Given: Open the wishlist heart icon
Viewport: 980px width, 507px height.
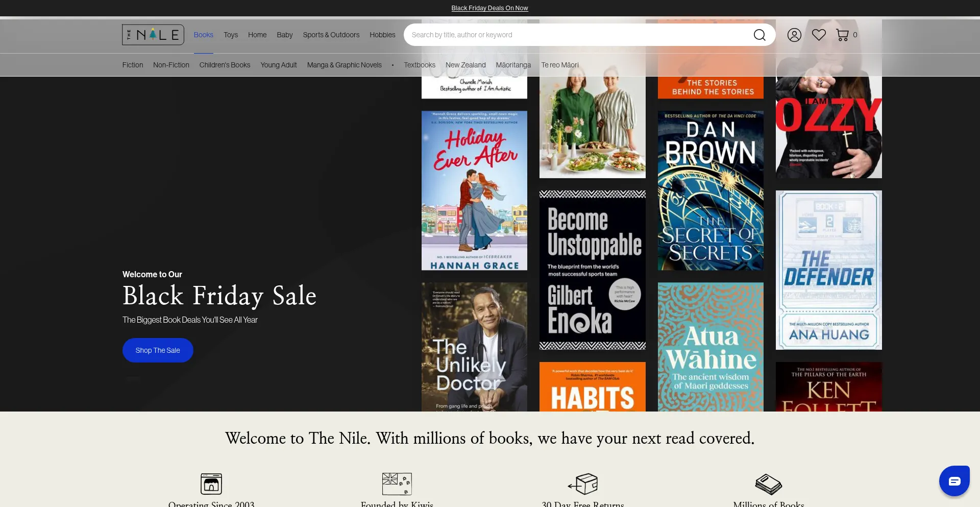Looking at the screenshot, I should 819,35.
